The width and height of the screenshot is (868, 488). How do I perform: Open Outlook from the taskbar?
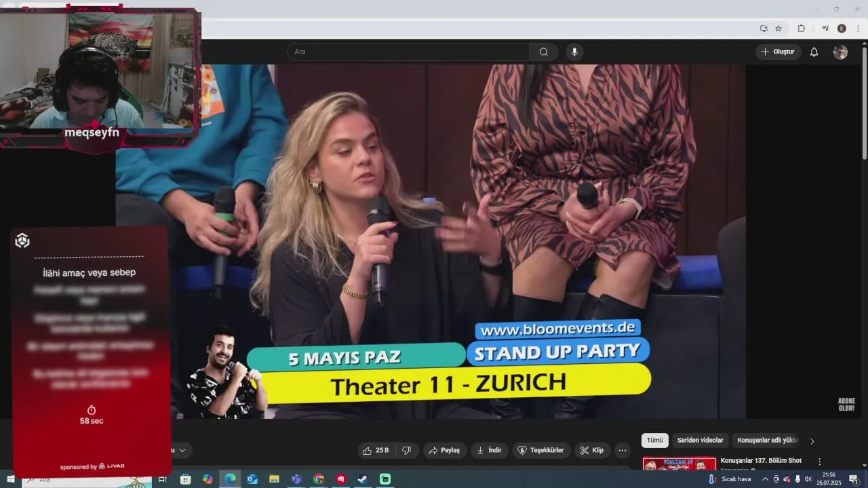(252, 479)
